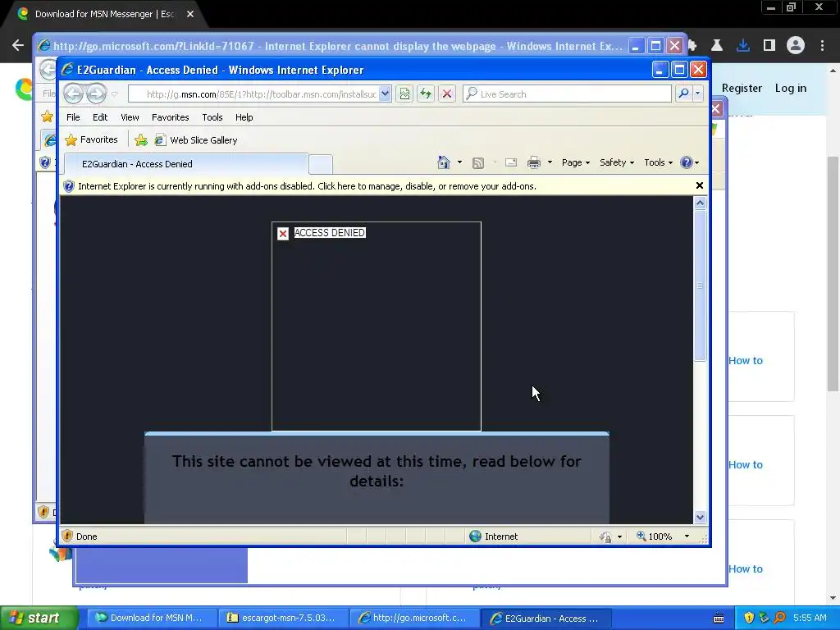Expand the address bar URL history dropdown
This screenshot has height=630, width=840.
385,94
